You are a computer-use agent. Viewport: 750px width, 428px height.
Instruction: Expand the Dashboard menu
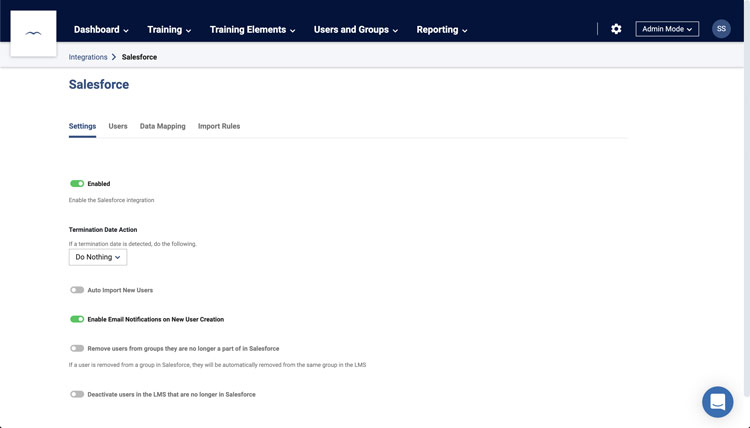[x=102, y=30]
